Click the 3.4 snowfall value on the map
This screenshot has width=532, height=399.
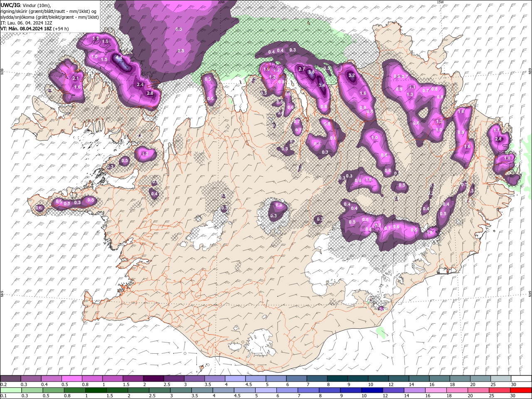(321, 85)
